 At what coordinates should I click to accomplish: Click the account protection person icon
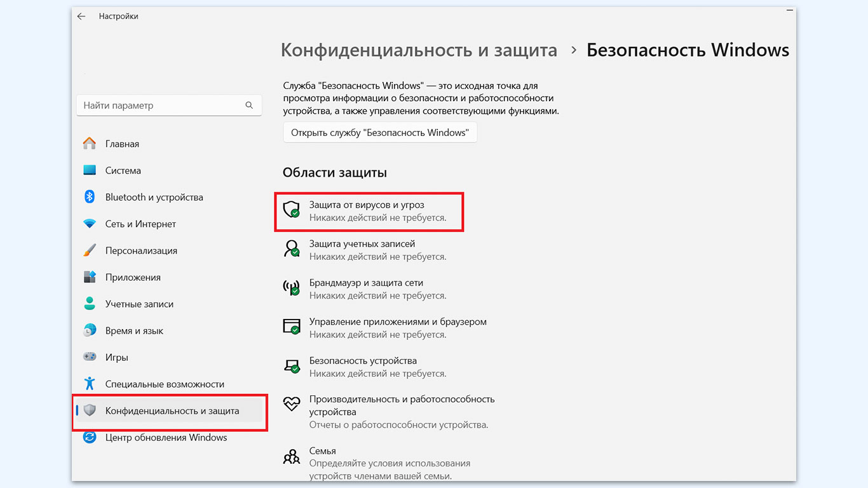(291, 248)
